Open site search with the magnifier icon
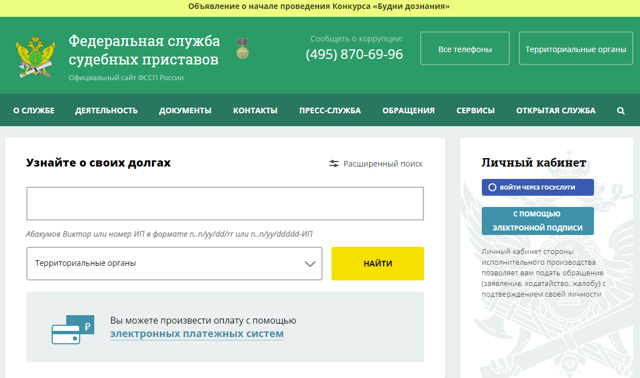This screenshot has width=640, height=378. click(620, 111)
